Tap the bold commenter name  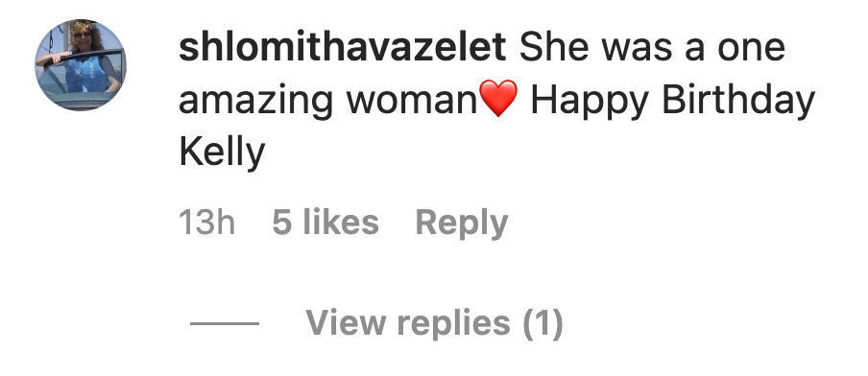[342, 47]
